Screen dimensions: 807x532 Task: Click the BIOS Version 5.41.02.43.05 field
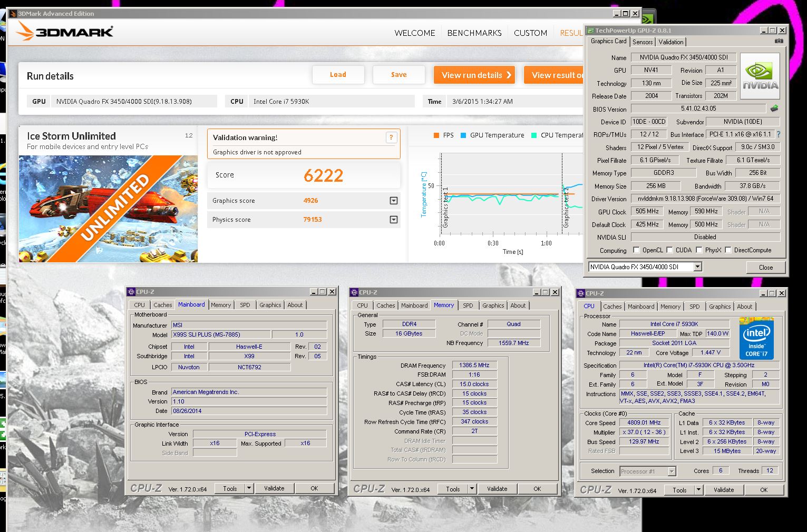(x=698, y=109)
